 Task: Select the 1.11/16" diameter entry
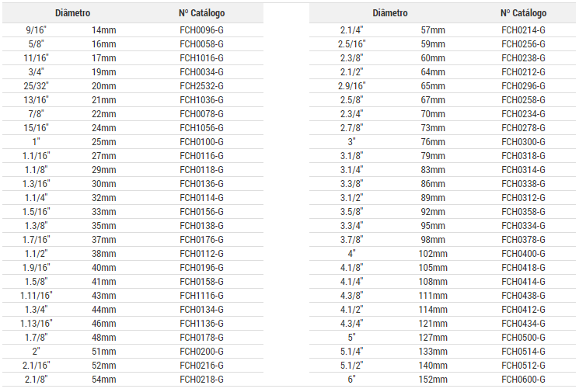(36, 296)
